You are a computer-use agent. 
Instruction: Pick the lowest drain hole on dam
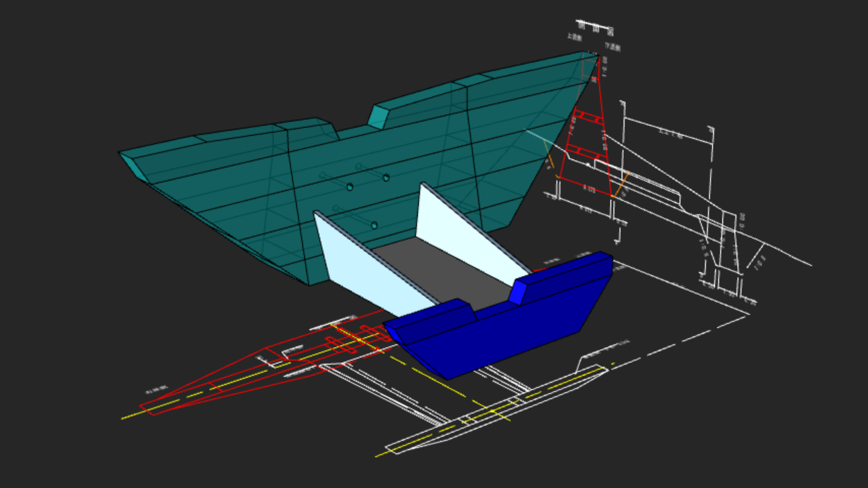pyautogui.click(x=374, y=225)
